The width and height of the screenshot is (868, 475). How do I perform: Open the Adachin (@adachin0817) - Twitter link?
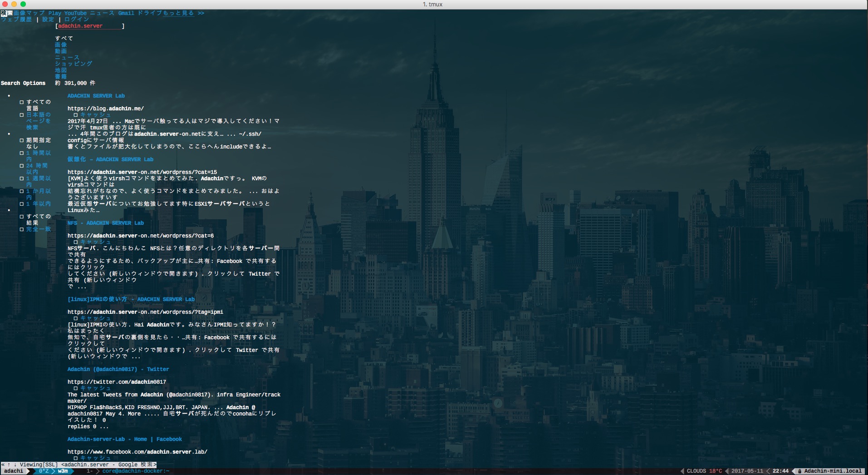coord(118,369)
